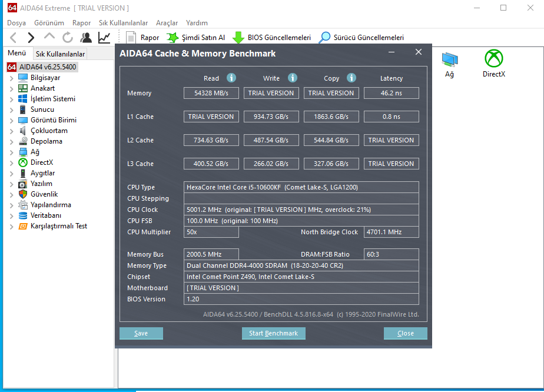This screenshot has width=544, height=392.
Task: Select the Ağ item in the tree
Action: (35, 152)
